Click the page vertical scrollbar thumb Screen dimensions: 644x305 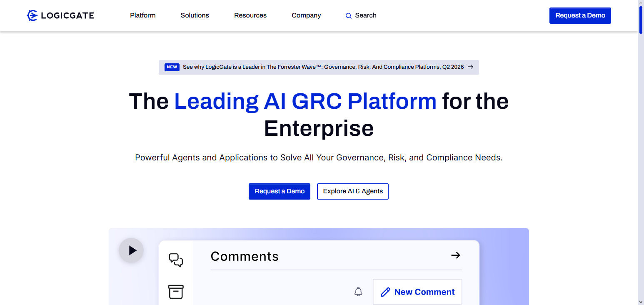click(641, 19)
